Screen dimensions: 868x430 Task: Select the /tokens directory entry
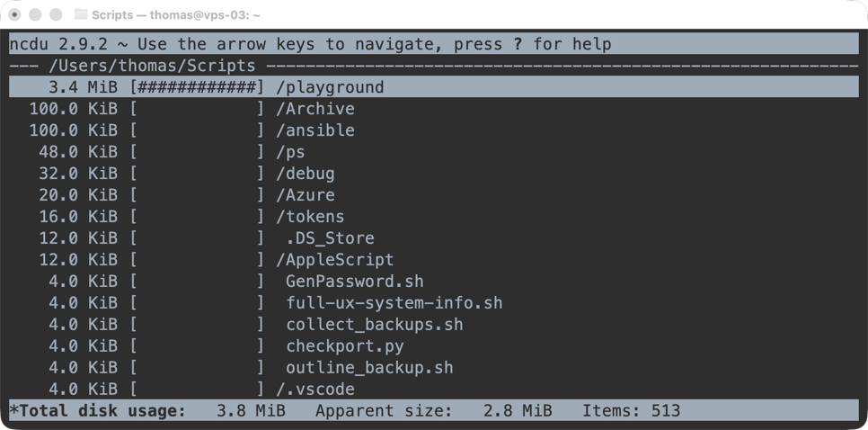pos(310,217)
